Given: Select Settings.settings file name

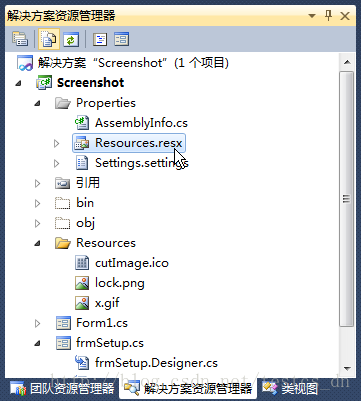Looking at the screenshot, I should pos(142,163).
